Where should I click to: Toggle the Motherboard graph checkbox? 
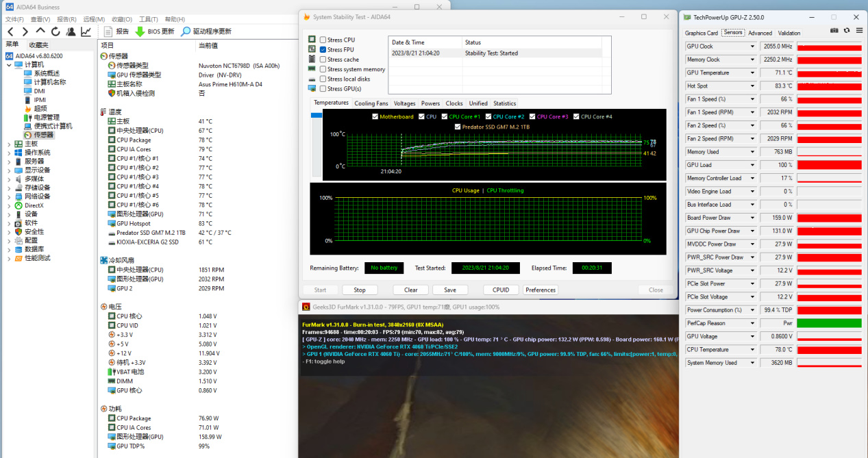point(375,117)
